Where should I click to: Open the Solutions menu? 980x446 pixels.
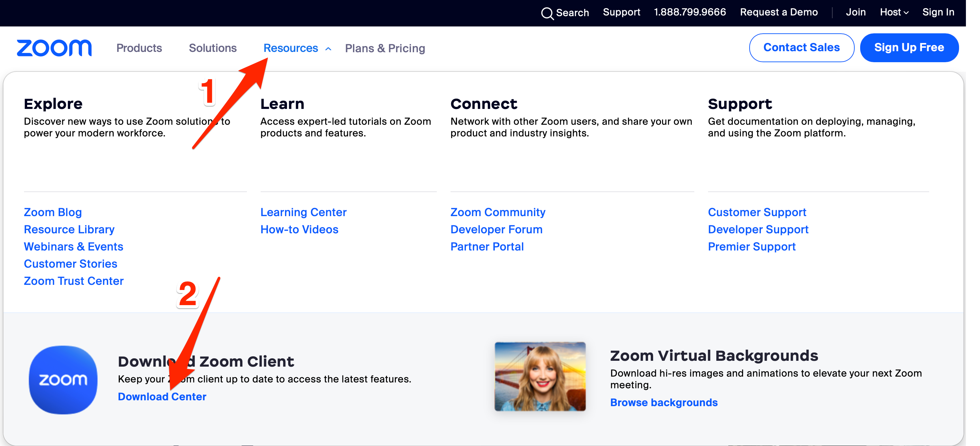(213, 48)
